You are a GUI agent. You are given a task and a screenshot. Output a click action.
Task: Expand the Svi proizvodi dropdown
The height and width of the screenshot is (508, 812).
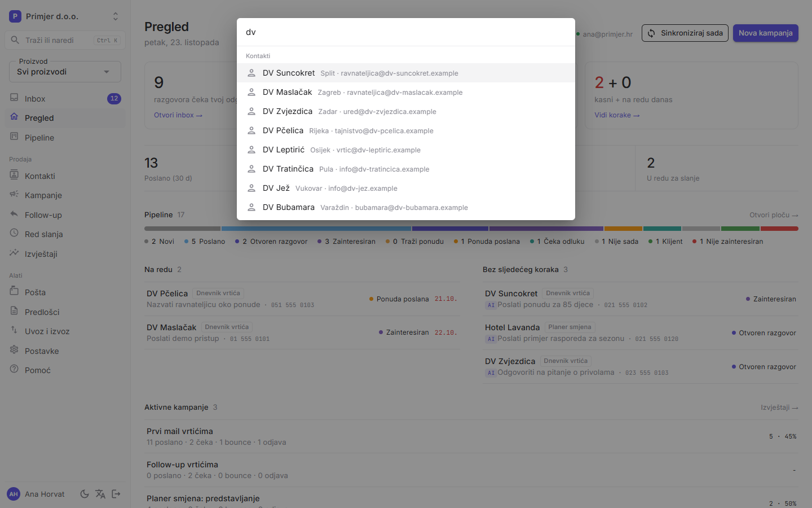point(65,72)
